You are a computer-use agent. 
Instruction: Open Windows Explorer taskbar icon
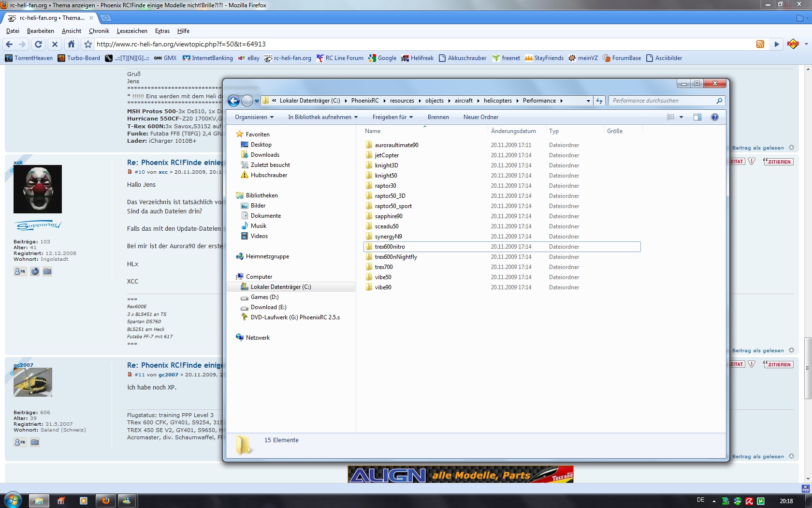[39, 501]
